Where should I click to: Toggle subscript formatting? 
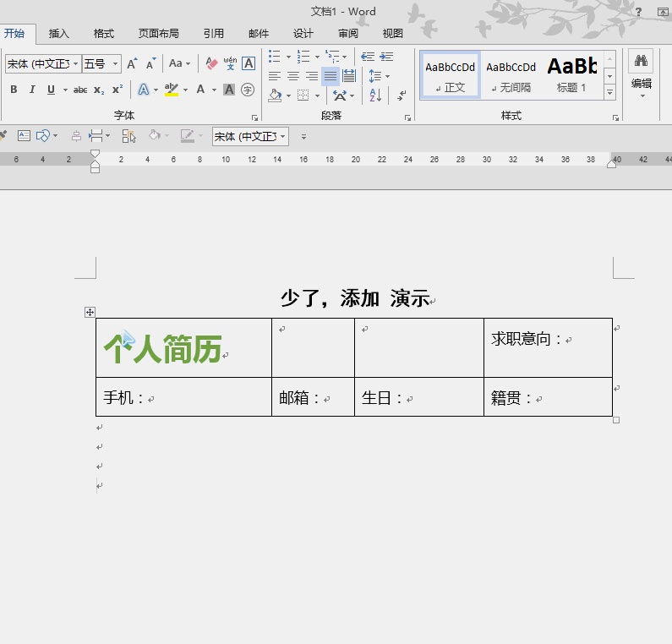coord(99,90)
